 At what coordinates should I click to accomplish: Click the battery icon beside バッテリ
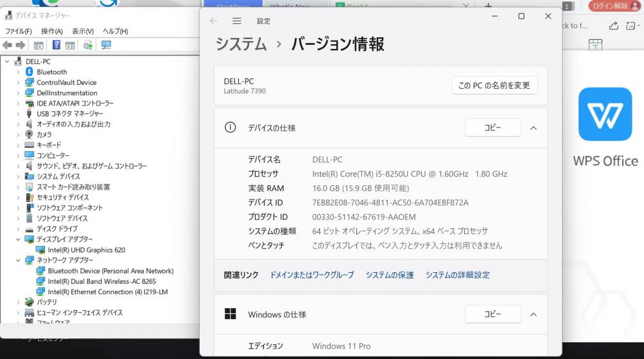[x=29, y=302]
